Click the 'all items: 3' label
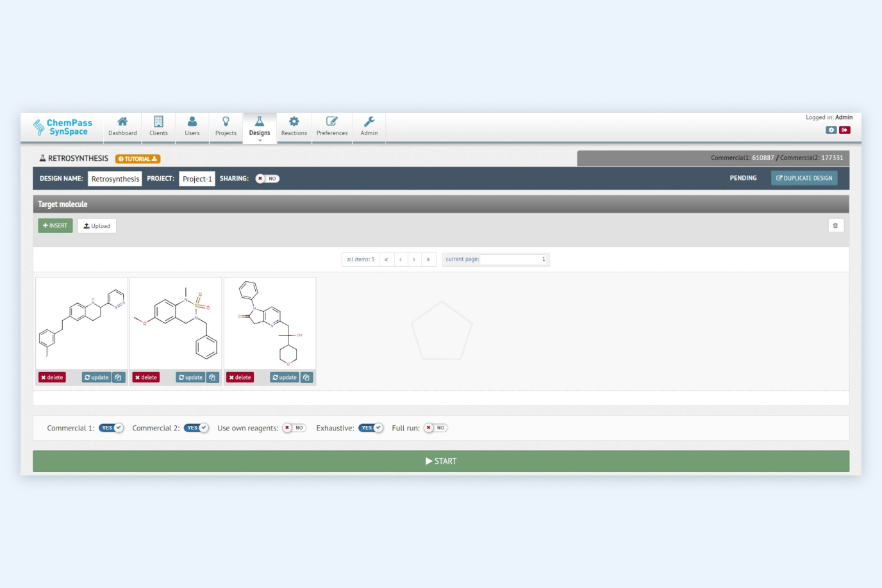The image size is (882, 588). (x=361, y=259)
